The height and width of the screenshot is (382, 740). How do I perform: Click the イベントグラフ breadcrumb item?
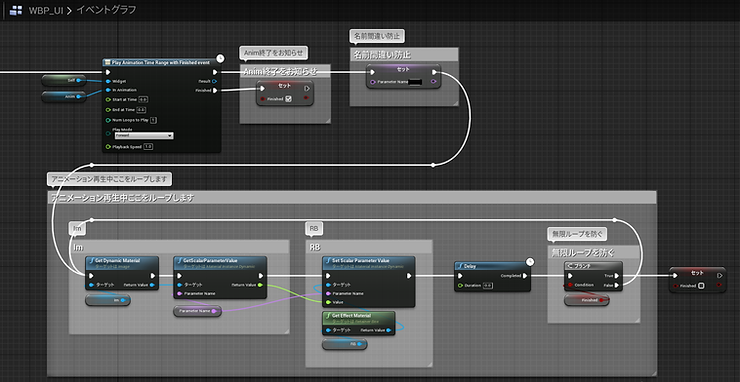(106, 10)
